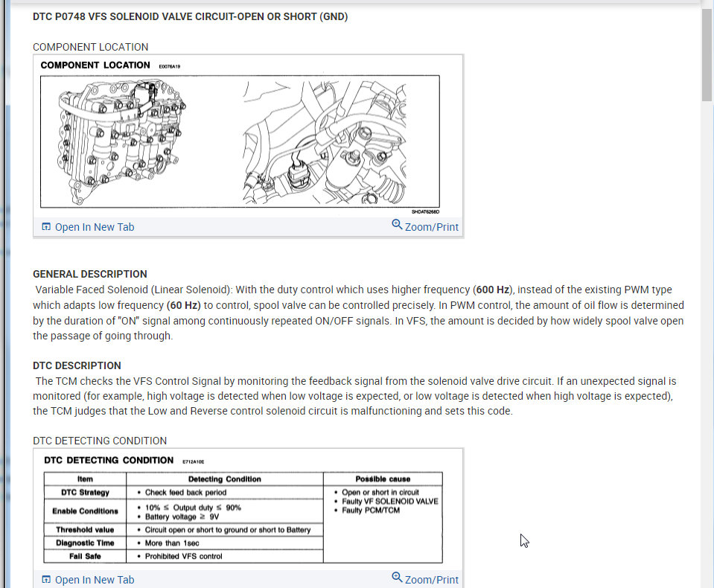714x588 pixels.
Task: Click the 'DTC Strategy' table row label
Action: pyautogui.click(x=85, y=493)
